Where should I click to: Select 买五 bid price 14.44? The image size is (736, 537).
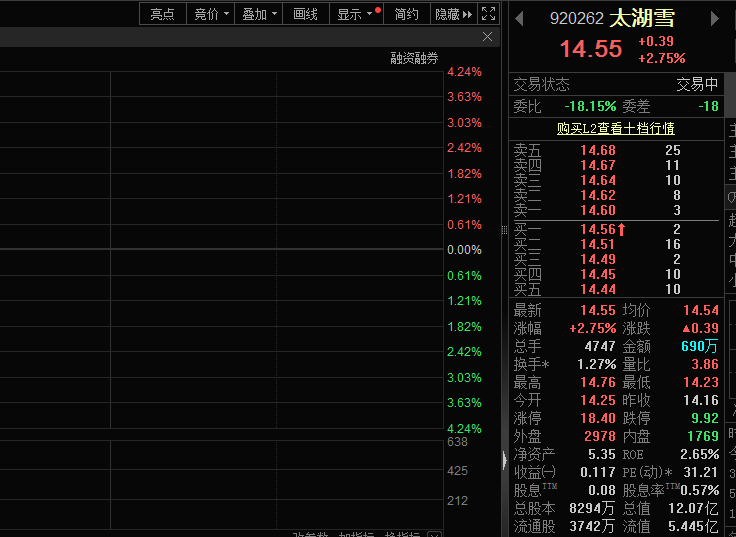[598, 289]
